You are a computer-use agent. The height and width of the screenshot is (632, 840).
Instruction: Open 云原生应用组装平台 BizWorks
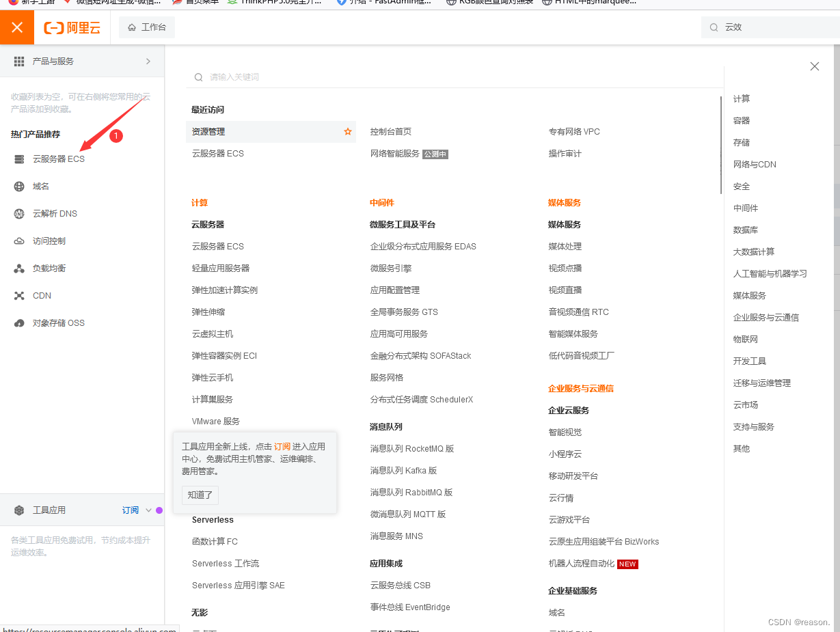(604, 542)
